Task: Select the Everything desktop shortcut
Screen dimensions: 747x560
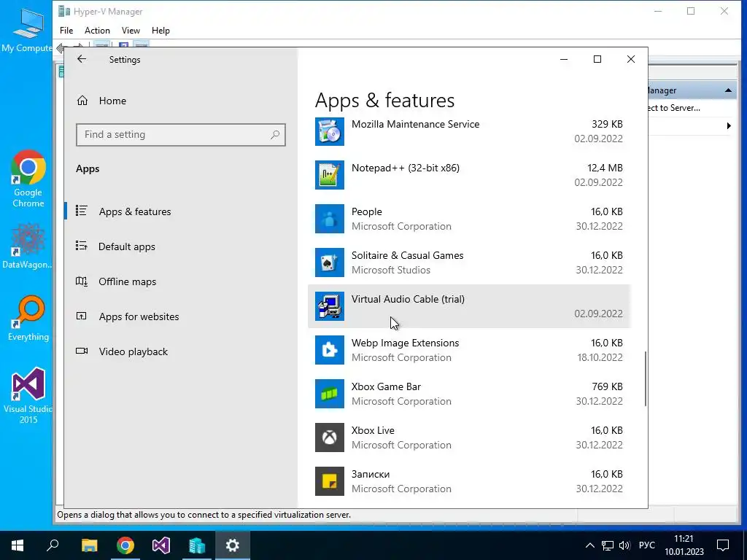Action: click(28, 319)
